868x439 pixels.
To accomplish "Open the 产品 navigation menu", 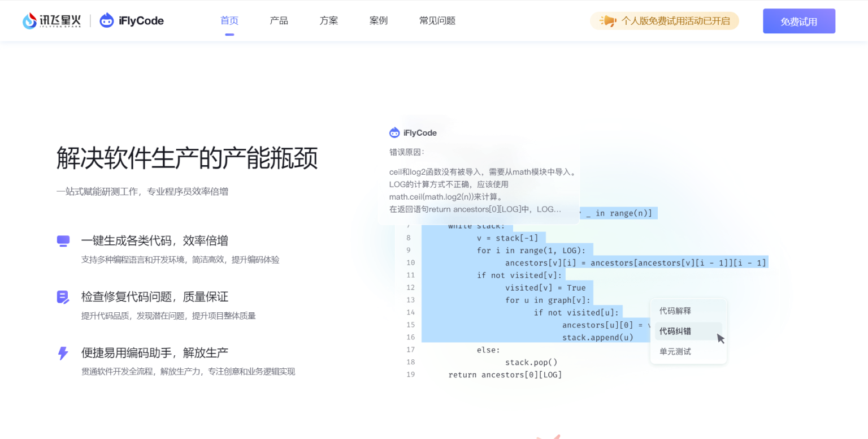I will pos(279,21).
